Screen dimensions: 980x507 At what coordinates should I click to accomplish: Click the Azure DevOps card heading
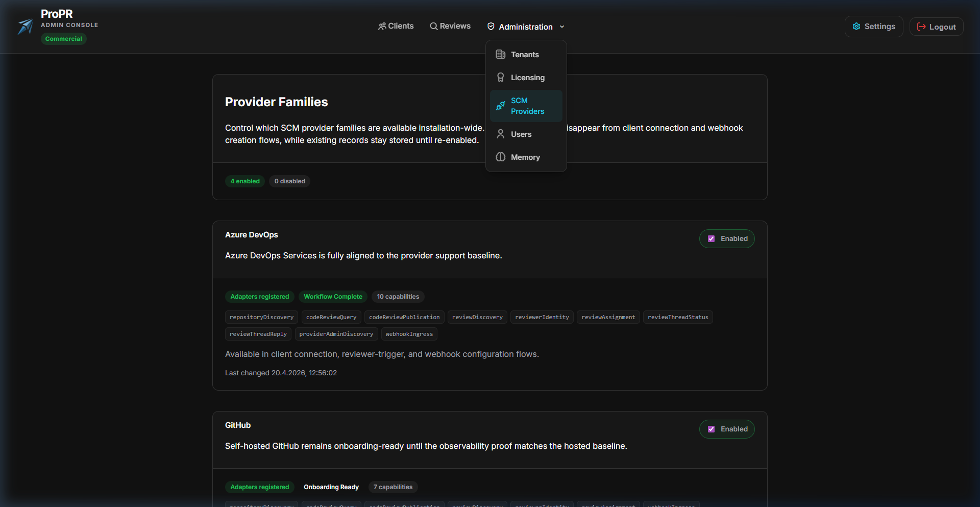click(x=252, y=235)
